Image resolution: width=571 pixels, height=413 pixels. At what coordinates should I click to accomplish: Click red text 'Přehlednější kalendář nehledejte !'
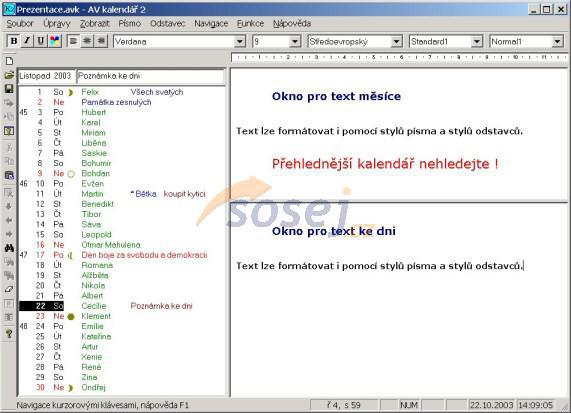tap(385, 164)
